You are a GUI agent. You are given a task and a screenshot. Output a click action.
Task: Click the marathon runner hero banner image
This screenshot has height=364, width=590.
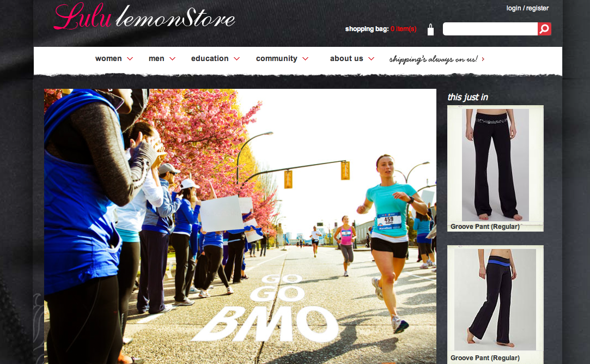click(x=240, y=226)
